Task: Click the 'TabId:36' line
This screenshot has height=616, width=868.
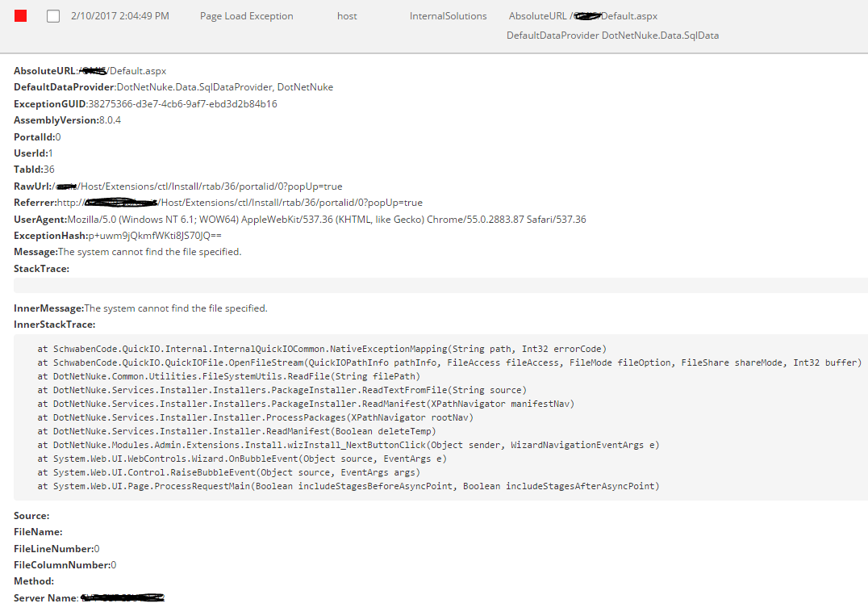Action: (35, 170)
